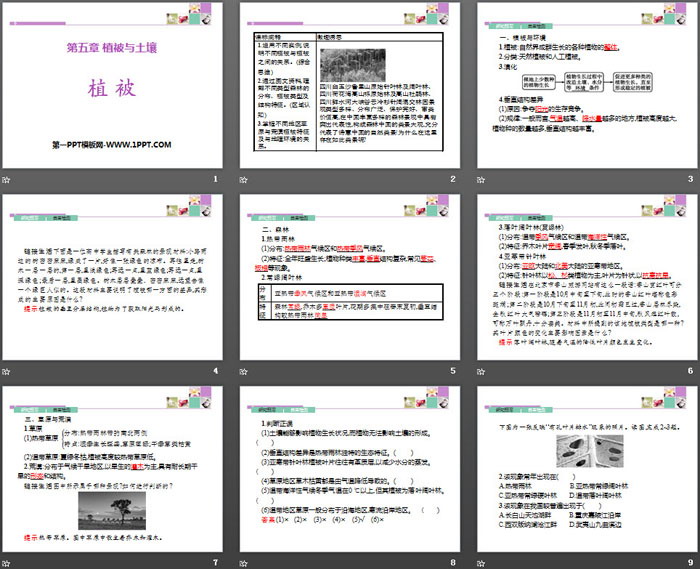Click the animation star icon under slide 9
700x569 pixels.
pos(481,563)
